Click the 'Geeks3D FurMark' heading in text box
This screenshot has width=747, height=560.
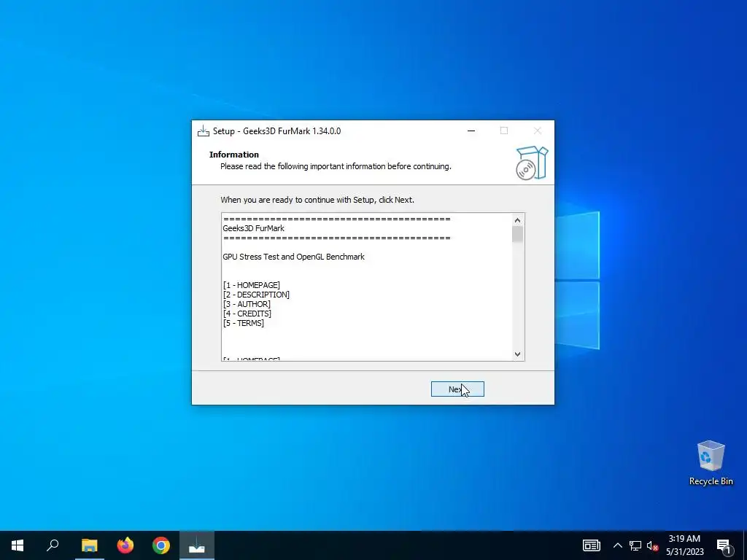point(253,228)
